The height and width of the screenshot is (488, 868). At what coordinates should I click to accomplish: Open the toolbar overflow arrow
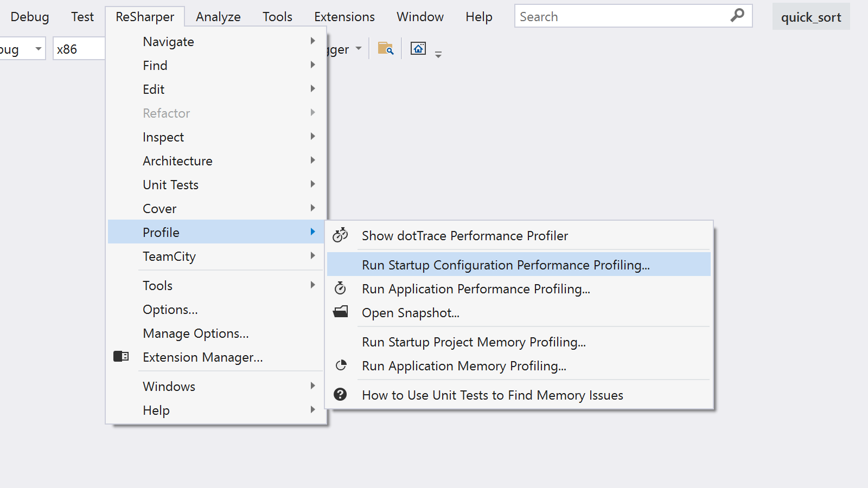[x=438, y=54]
